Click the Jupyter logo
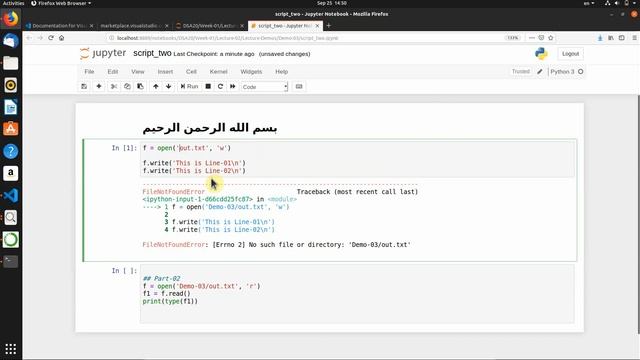Screen dimensions: 640x360 [x=103, y=53]
